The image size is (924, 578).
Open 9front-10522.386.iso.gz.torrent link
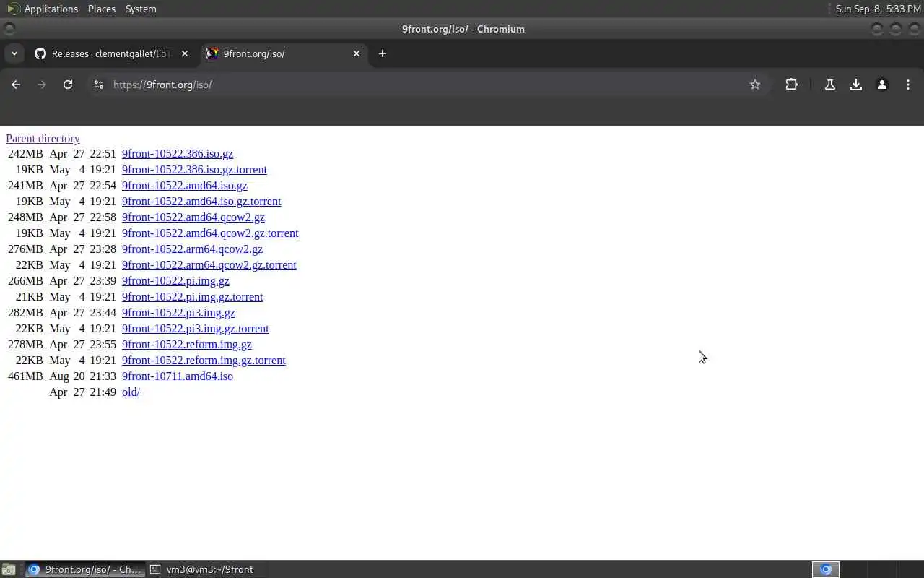[x=194, y=170]
